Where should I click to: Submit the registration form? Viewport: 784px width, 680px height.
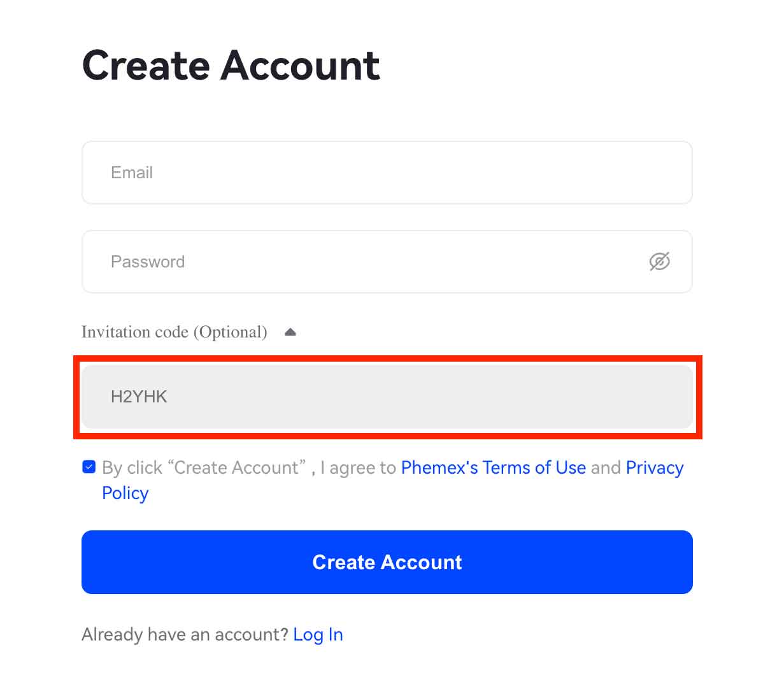coord(387,562)
